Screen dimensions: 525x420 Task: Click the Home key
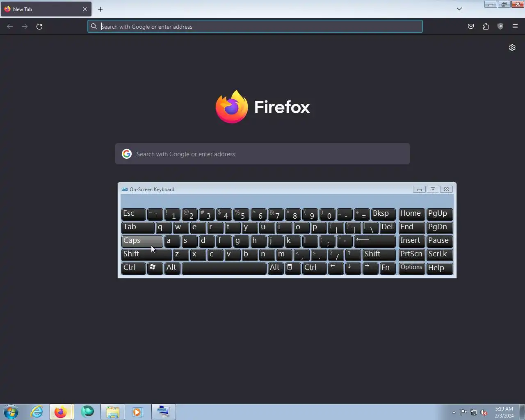click(412, 214)
